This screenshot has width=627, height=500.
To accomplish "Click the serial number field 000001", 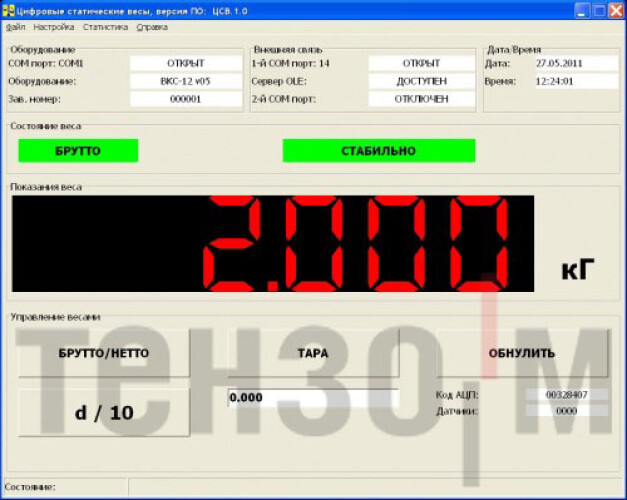I will pyautogui.click(x=186, y=99).
